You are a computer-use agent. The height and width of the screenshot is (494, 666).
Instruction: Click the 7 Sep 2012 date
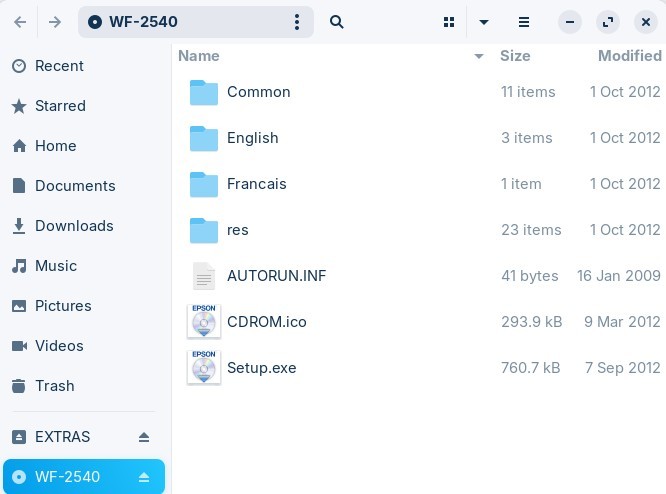(x=623, y=367)
